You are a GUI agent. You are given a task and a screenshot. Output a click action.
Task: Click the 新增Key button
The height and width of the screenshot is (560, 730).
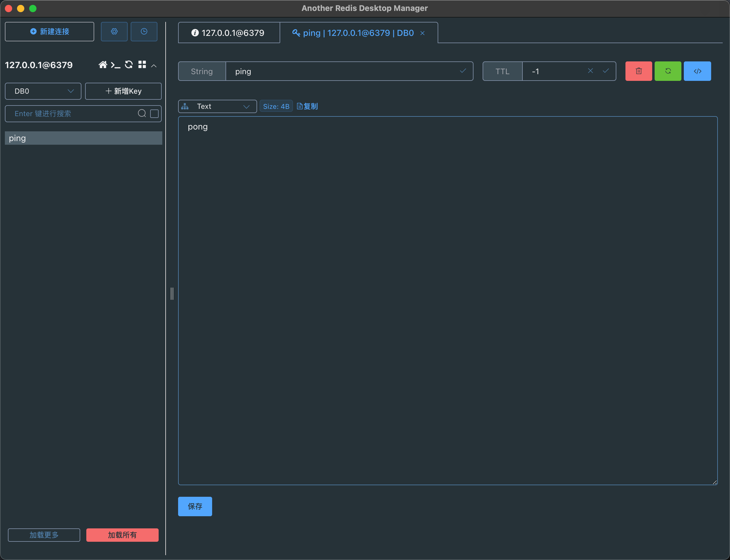coord(123,91)
